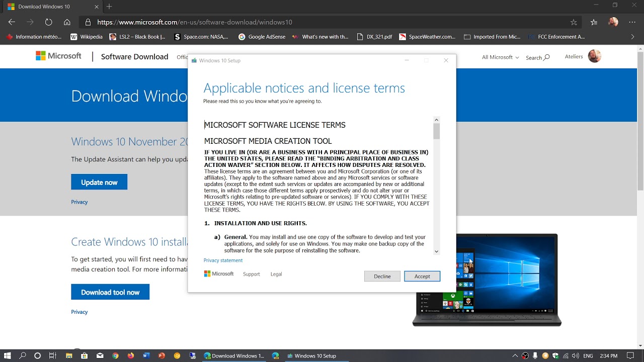The image size is (644, 362).
Task: Open the Imported From Mic... bookmarks folder
Action: pyautogui.click(x=492, y=37)
